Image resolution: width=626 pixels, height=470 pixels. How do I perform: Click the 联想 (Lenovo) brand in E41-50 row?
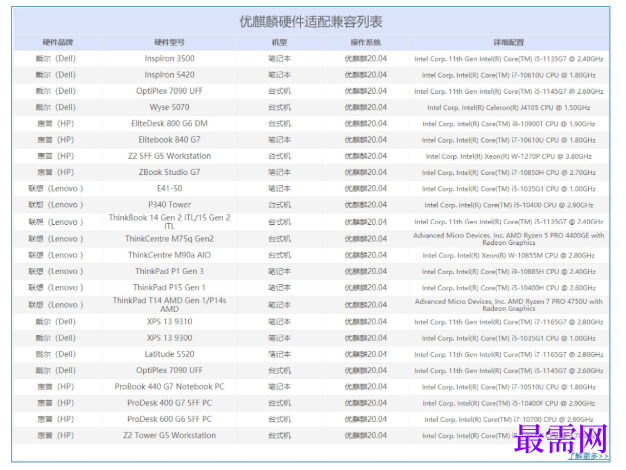[x=55, y=188]
